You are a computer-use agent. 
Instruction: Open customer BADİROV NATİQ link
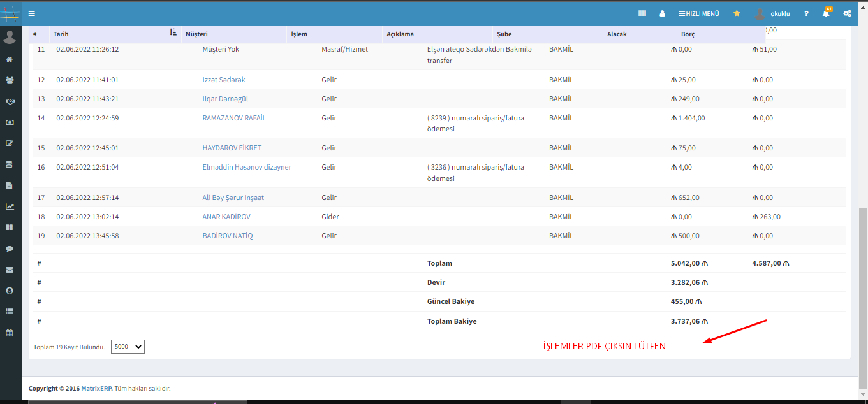[x=227, y=236]
